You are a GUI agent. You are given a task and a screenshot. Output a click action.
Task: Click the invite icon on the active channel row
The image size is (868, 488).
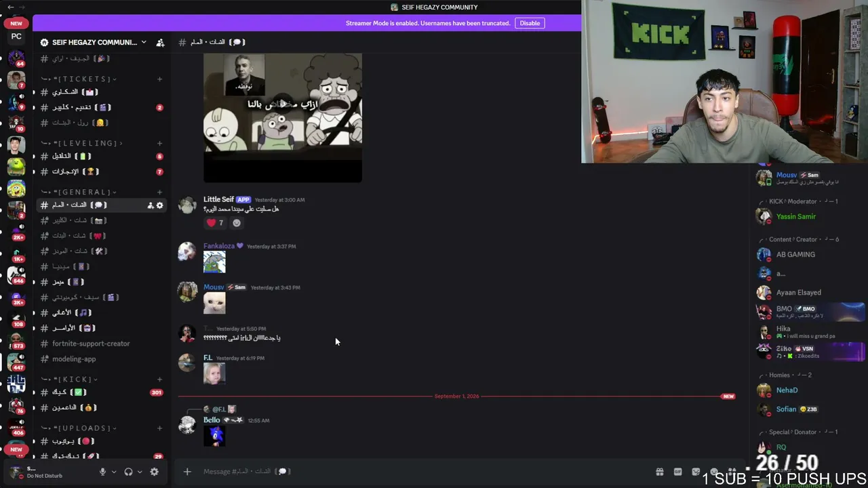151,205
